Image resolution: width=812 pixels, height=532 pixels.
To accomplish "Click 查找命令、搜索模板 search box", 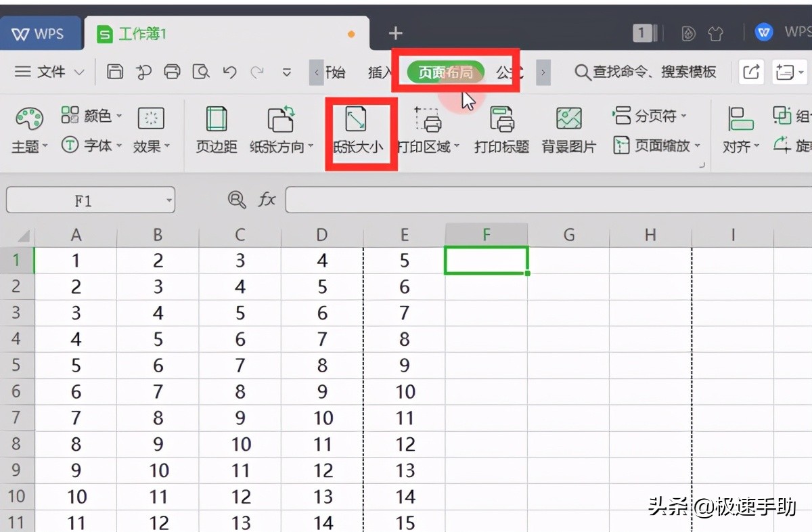I will [645, 72].
